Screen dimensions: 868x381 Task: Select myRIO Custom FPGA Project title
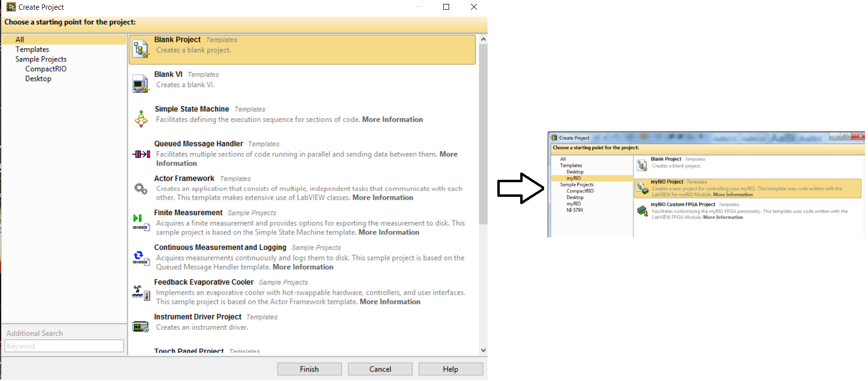coord(683,205)
